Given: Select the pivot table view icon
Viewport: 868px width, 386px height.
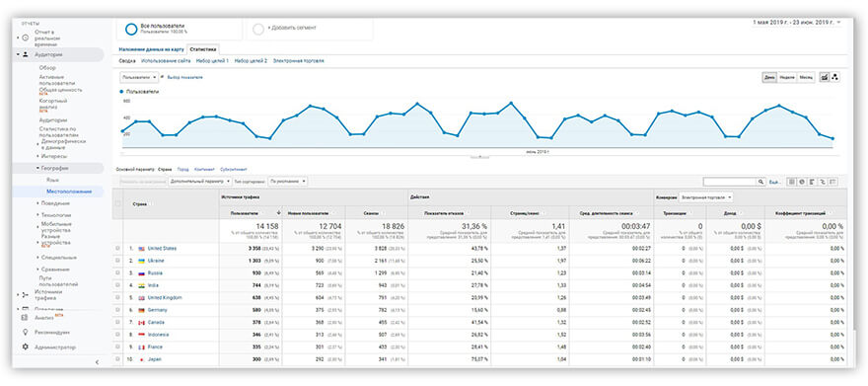Looking at the screenshot, I should pyautogui.click(x=833, y=182).
